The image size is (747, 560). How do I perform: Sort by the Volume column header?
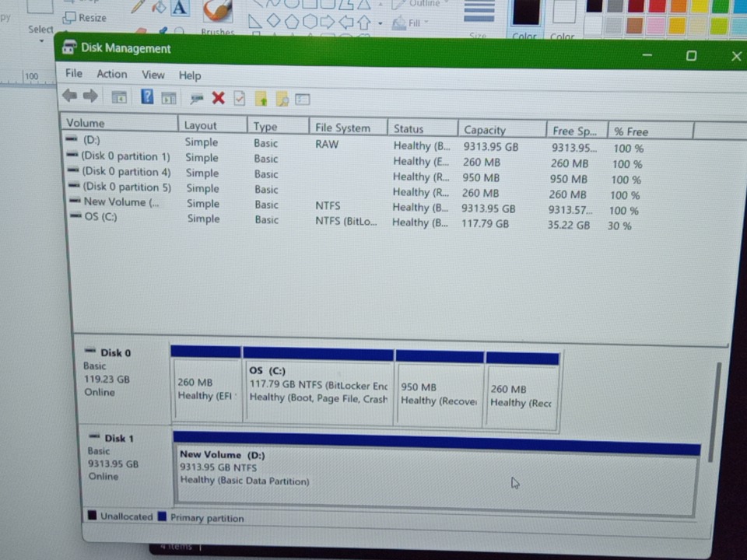pyautogui.click(x=120, y=123)
